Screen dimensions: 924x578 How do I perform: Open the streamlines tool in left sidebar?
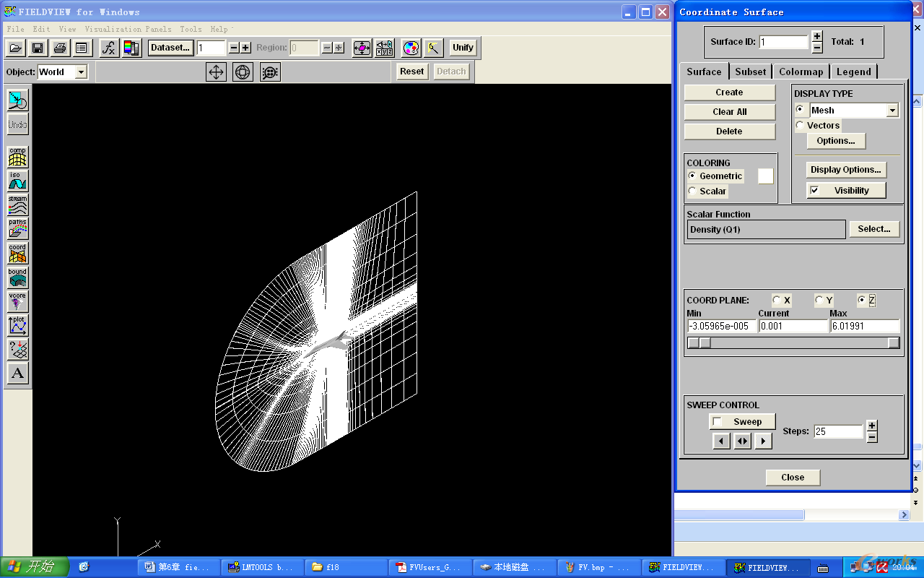(x=17, y=204)
